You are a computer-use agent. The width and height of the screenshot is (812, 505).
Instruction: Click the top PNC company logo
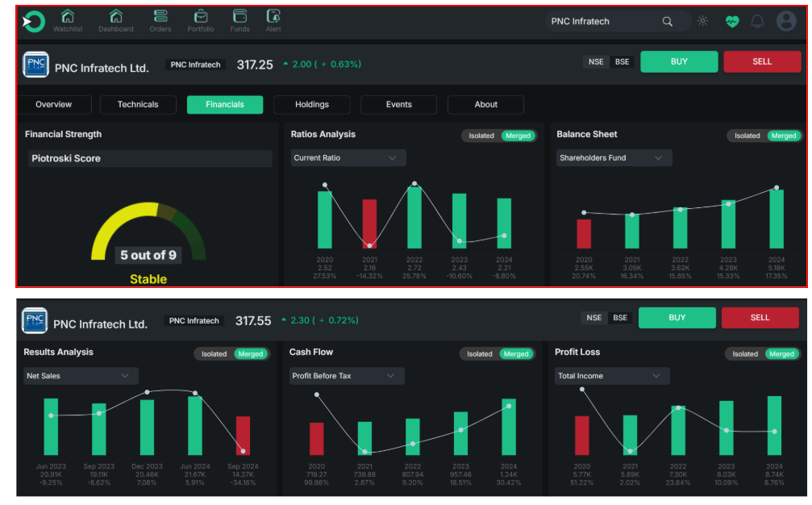(35, 65)
